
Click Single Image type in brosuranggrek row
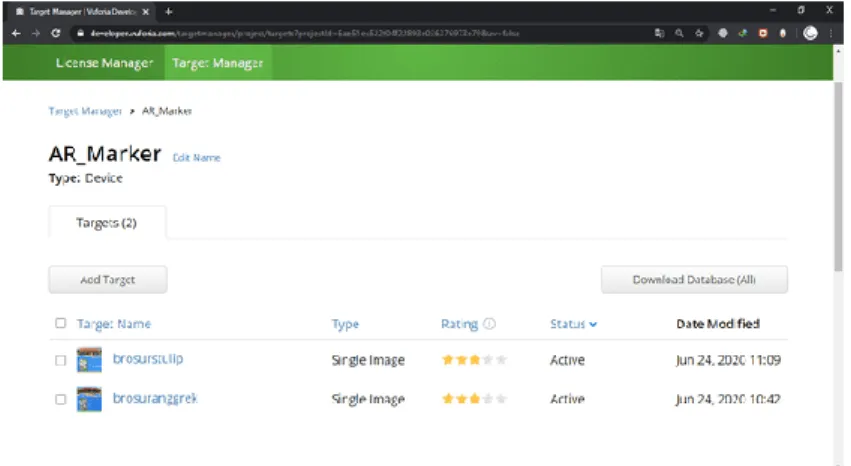click(368, 399)
